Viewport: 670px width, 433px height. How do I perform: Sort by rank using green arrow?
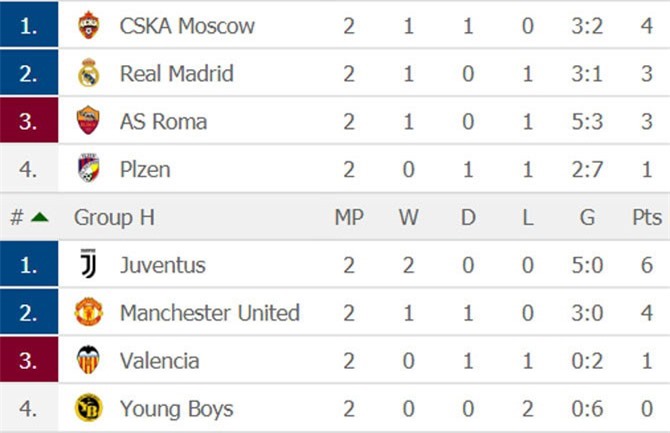(40, 218)
